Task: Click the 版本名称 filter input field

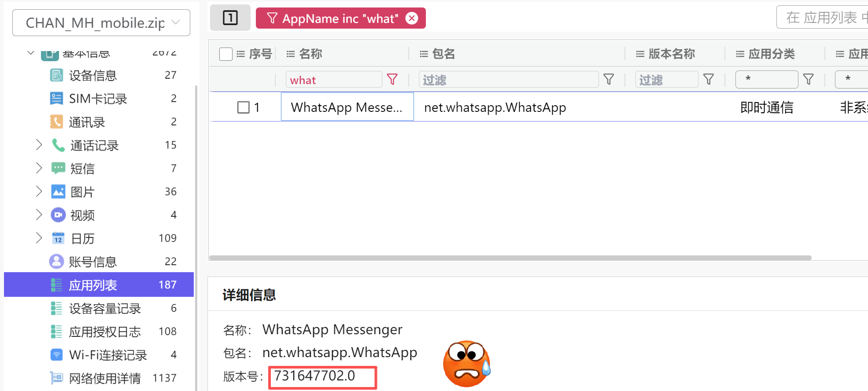Action: [666, 80]
